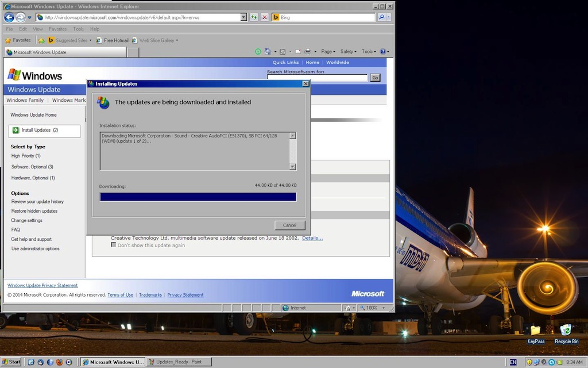Click the red Stop loading icon
The image size is (588, 368).
pos(265,17)
